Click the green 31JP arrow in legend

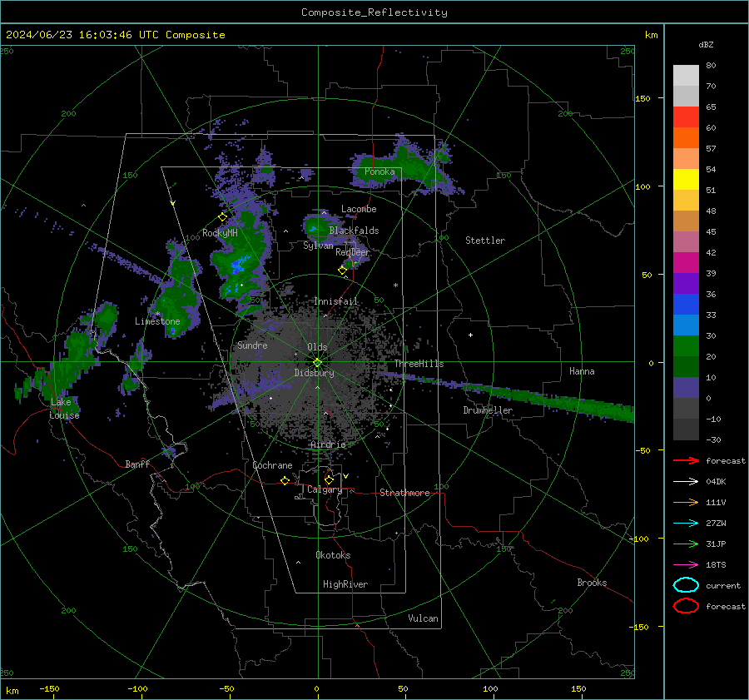(x=686, y=544)
